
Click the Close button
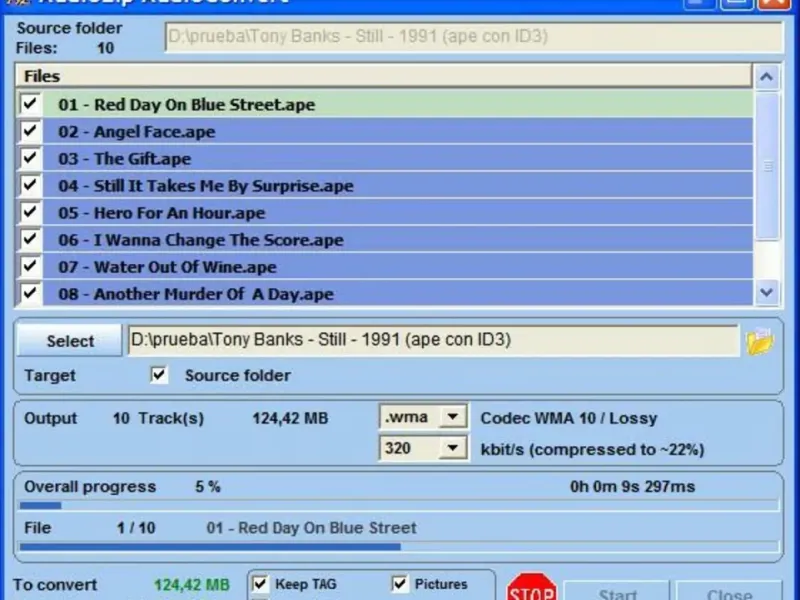[x=729, y=592]
